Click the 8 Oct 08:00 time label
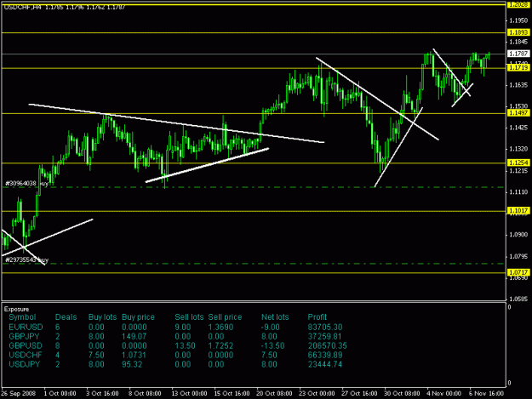532x399 pixels. 145,394
